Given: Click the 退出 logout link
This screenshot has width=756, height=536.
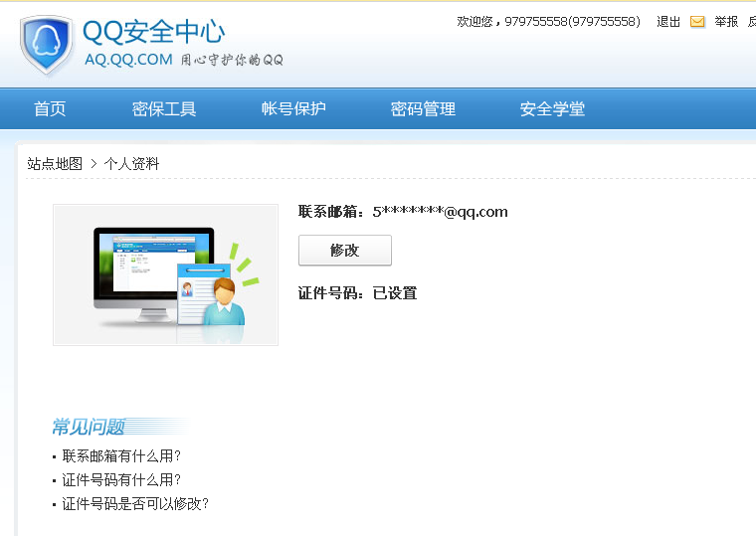Looking at the screenshot, I should 668,22.
